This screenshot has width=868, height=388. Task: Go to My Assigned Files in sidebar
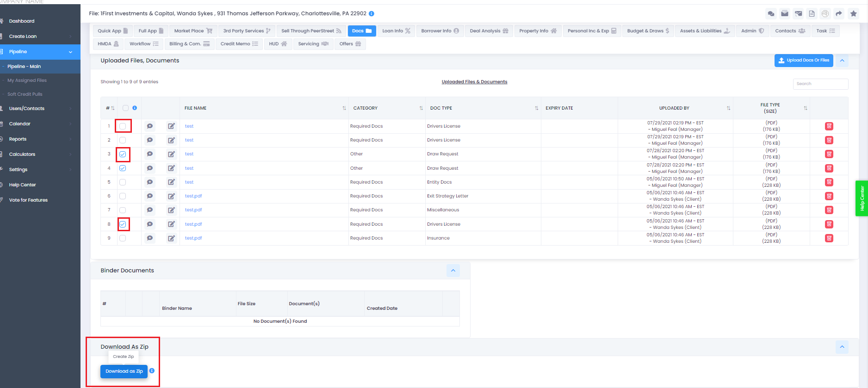27,80
